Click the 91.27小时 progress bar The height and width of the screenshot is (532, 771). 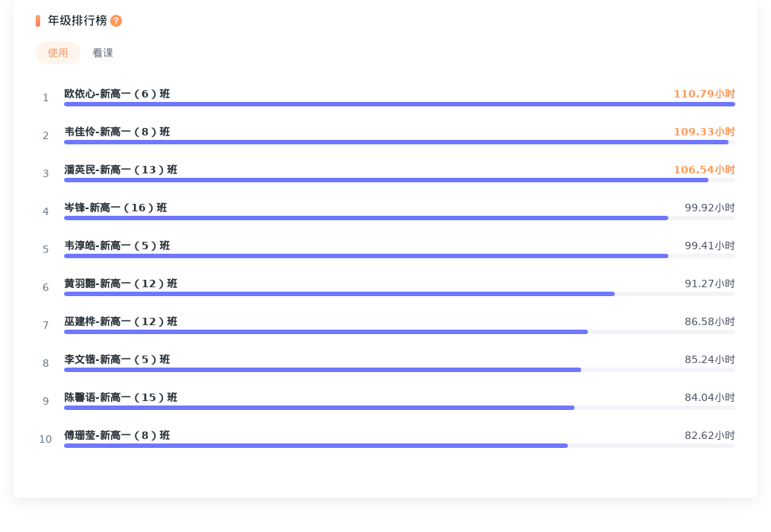point(399,294)
